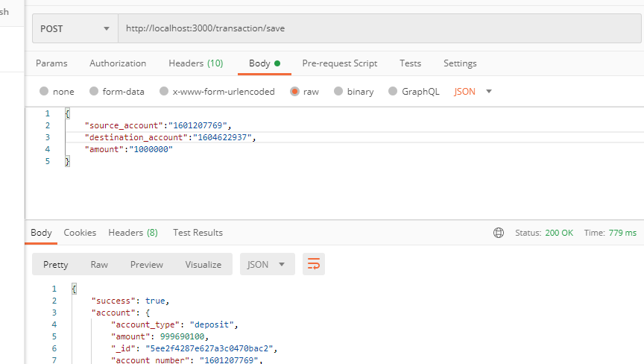Click the Raw response view button
The image size is (644, 364).
pos(99,264)
